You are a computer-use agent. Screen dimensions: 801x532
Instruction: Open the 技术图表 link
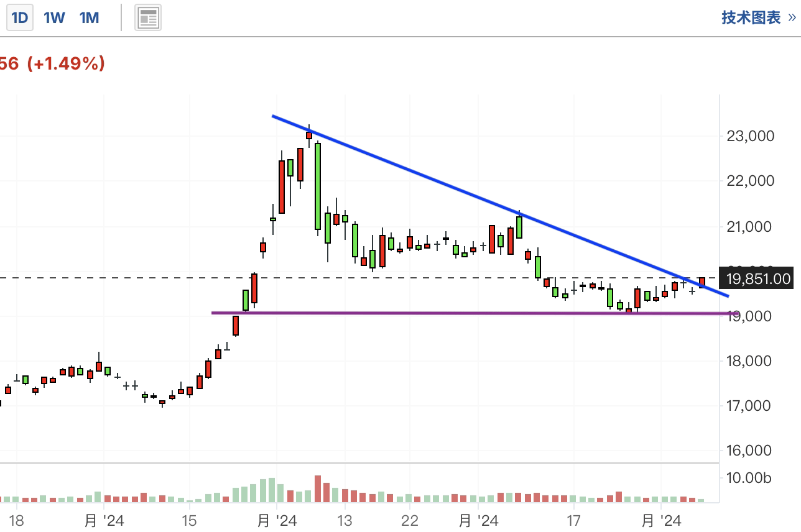click(x=758, y=17)
